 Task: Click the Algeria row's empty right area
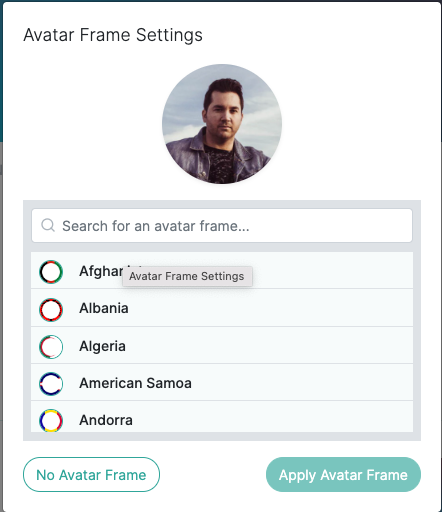click(x=270, y=345)
